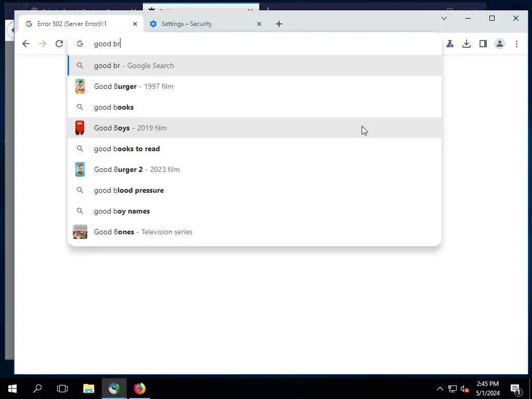The image size is (532, 399).
Task: Close the Settings – Security tab
Action: point(259,24)
